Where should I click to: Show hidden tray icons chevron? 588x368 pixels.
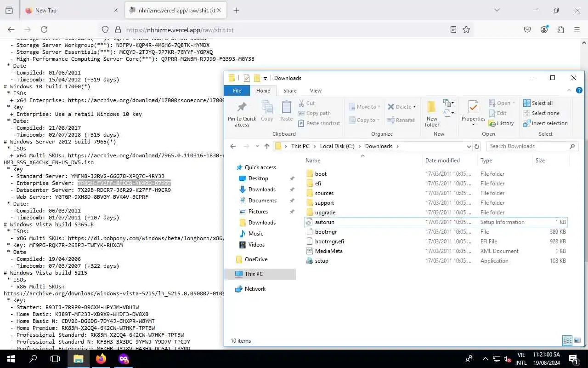(x=485, y=359)
